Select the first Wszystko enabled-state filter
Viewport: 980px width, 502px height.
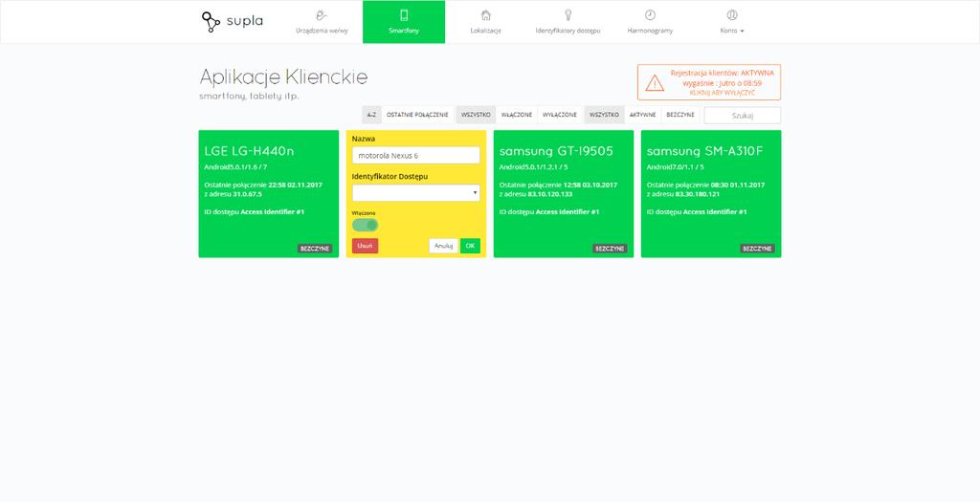(x=476, y=115)
